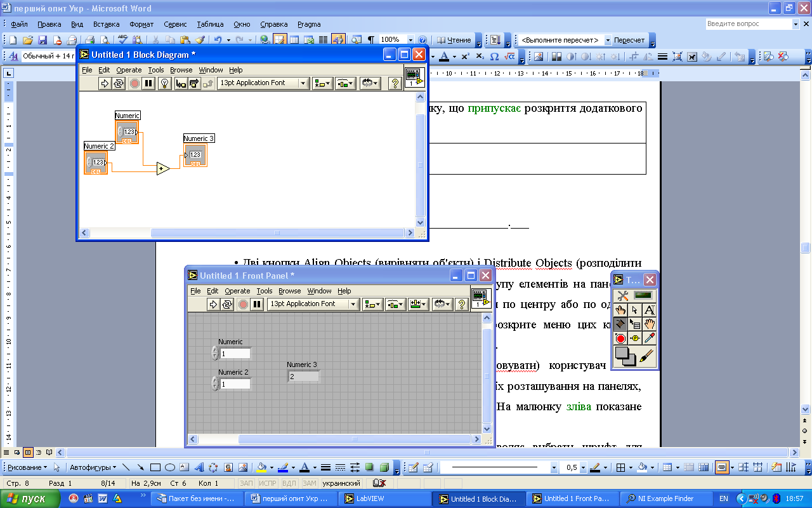Viewport: 812px width, 508px height.
Task: Select Operate Value hand tool
Action: [x=620, y=309]
